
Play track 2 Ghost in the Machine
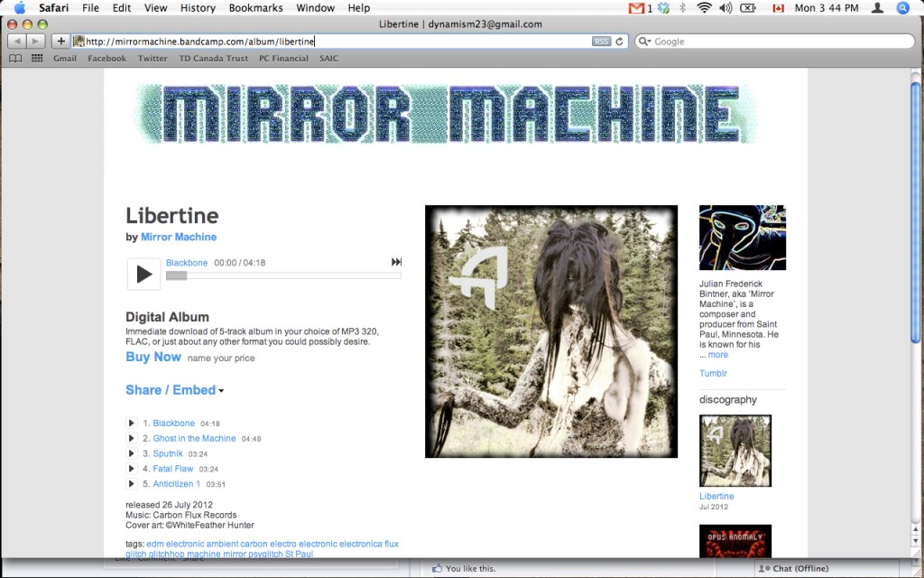coord(132,438)
